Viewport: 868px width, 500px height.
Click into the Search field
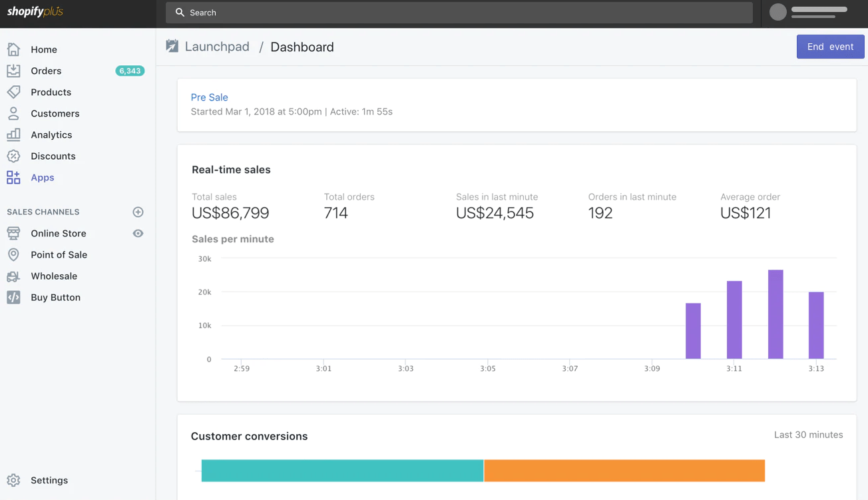coord(459,13)
